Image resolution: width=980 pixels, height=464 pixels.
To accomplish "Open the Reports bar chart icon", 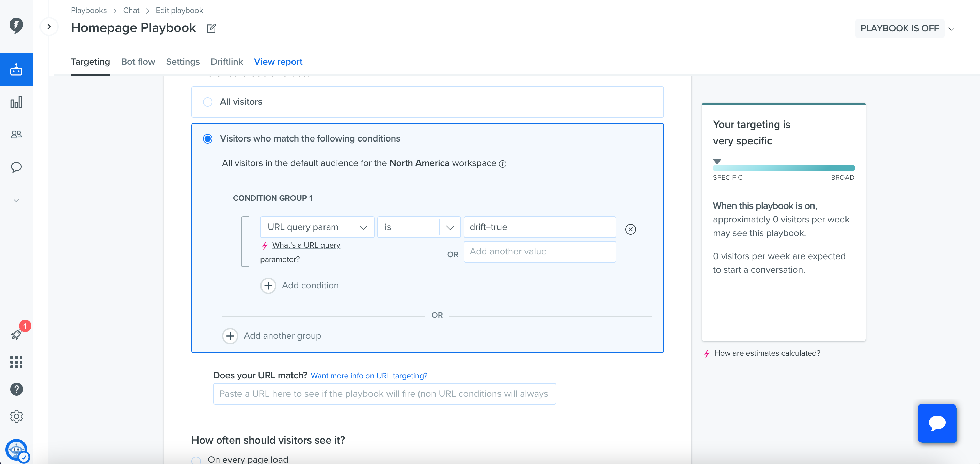I will (x=16, y=102).
